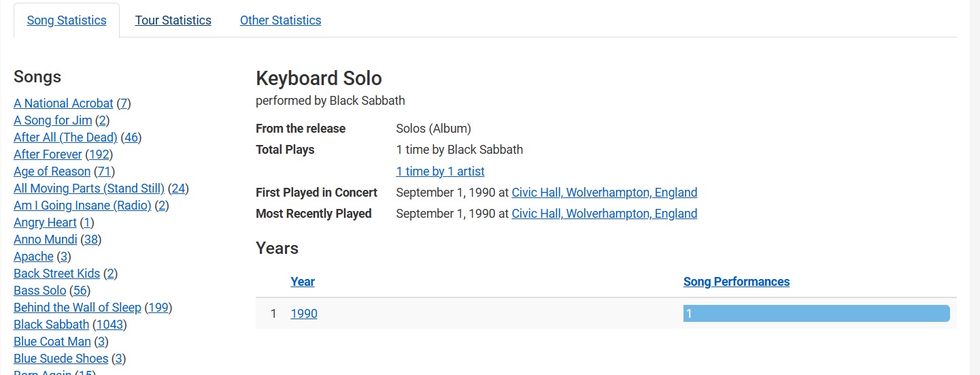Click the Bass Solo song link
The image size is (980, 375).
39,291
